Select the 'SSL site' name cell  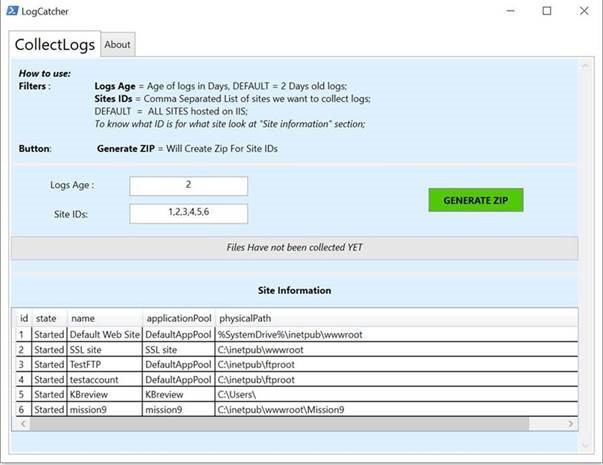105,350
